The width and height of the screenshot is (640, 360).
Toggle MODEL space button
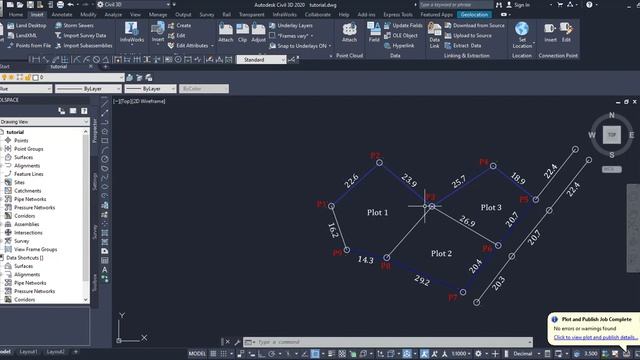point(197,353)
